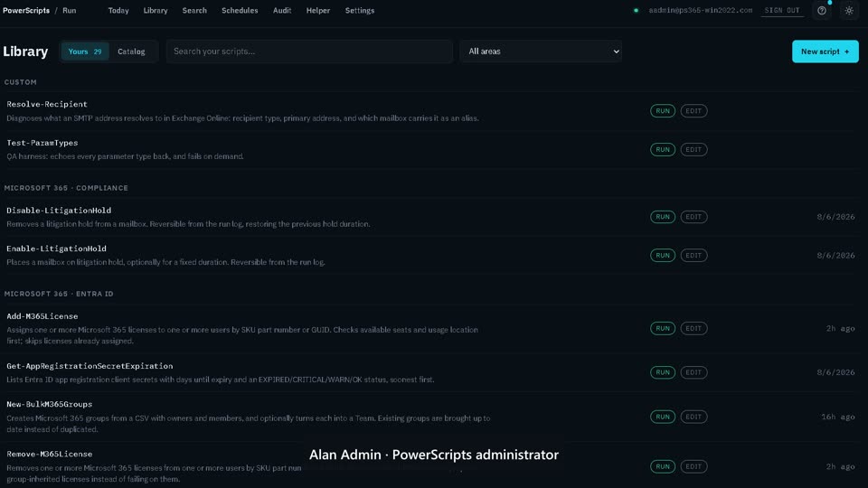868x488 pixels.
Task: Open the Search navigation item
Action: [194, 11]
